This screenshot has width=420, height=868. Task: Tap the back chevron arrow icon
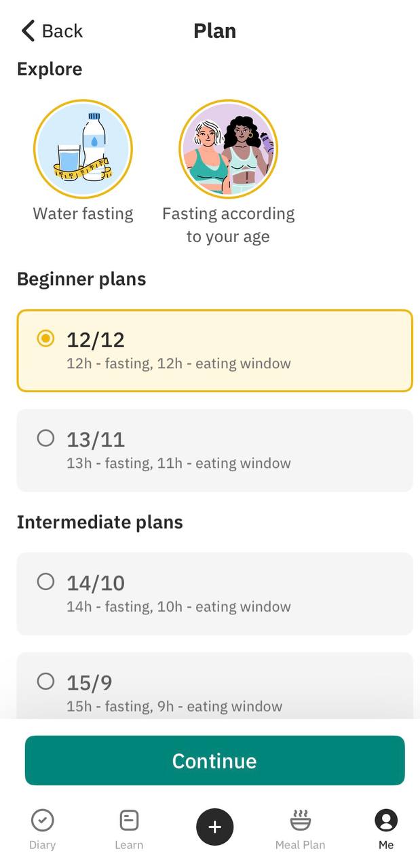tap(28, 31)
